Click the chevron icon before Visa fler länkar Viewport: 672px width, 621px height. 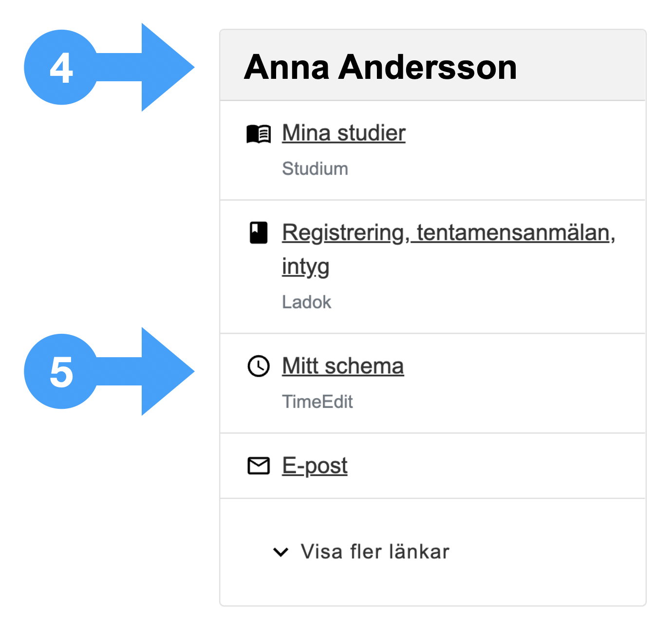tap(281, 552)
